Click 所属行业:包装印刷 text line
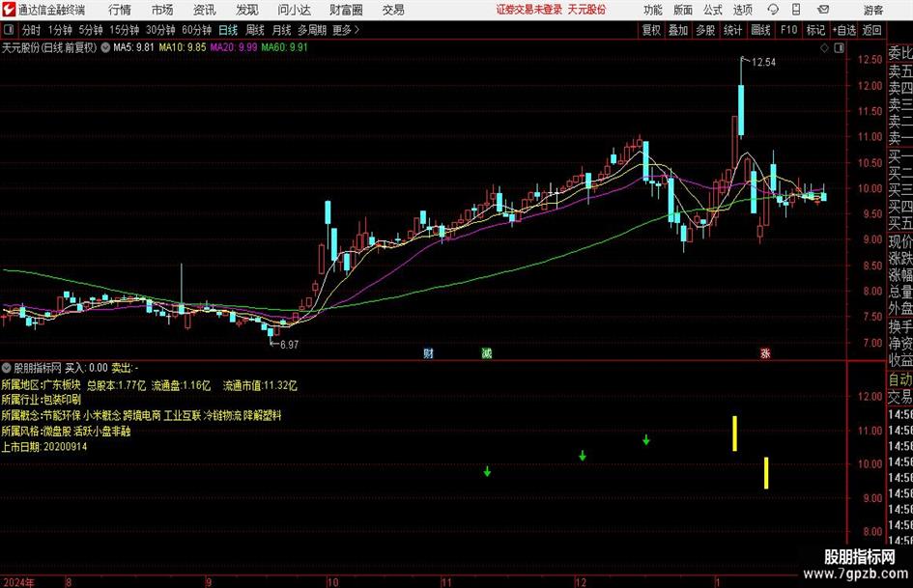The image size is (913, 588). pyautogui.click(x=42, y=400)
